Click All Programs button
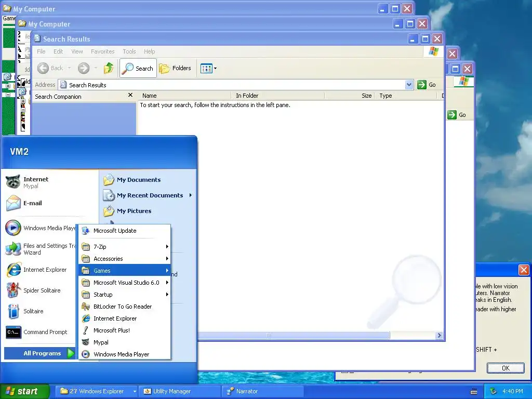Viewport: 532px width, 399px height. click(x=39, y=353)
